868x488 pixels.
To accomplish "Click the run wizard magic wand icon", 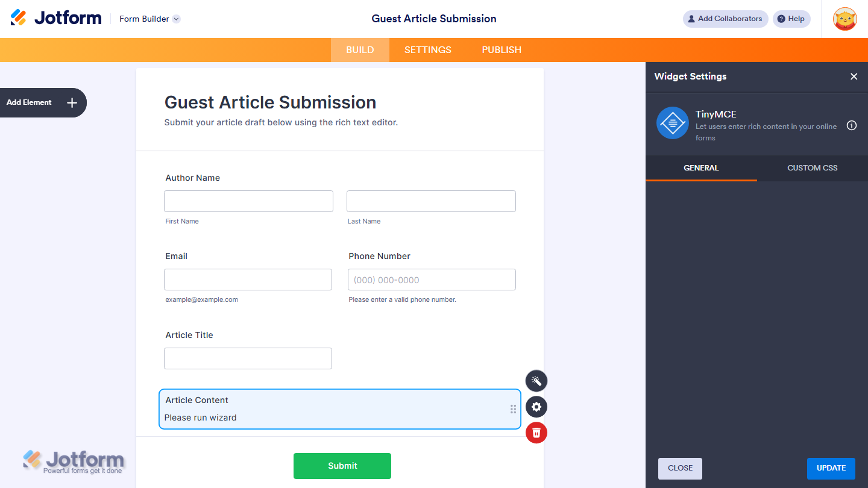I will click(x=536, y=381).
